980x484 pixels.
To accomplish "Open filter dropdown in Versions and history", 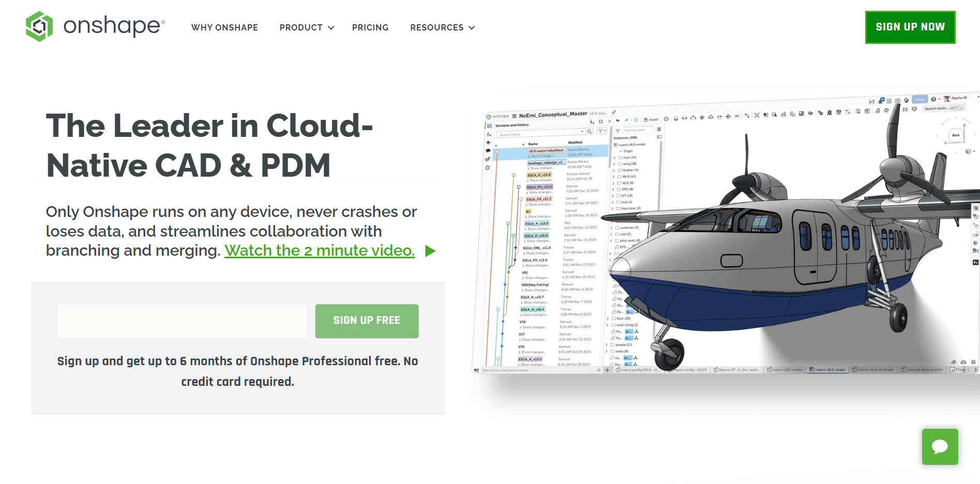I will [602, 131].
